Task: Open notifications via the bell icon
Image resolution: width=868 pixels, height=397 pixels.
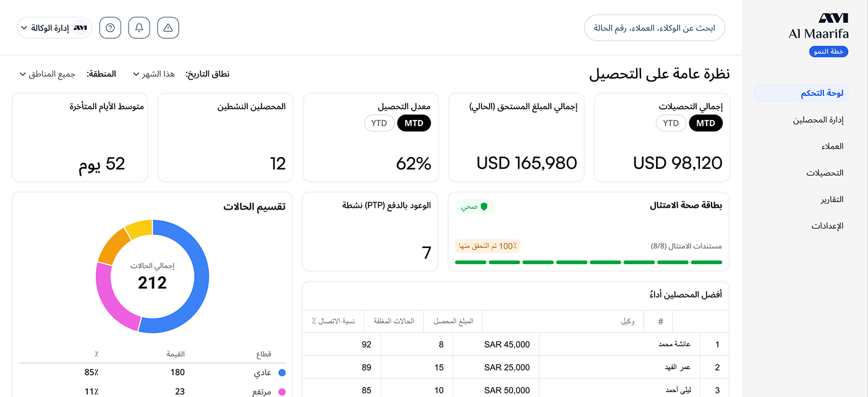Action: [139, 28]
